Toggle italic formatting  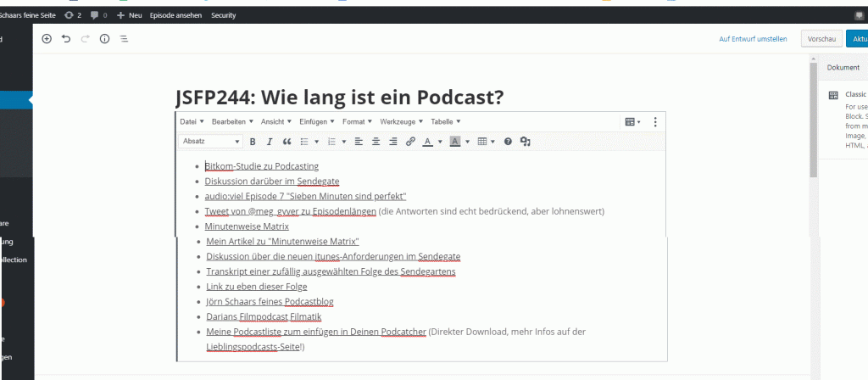click(x=270, y=142)
